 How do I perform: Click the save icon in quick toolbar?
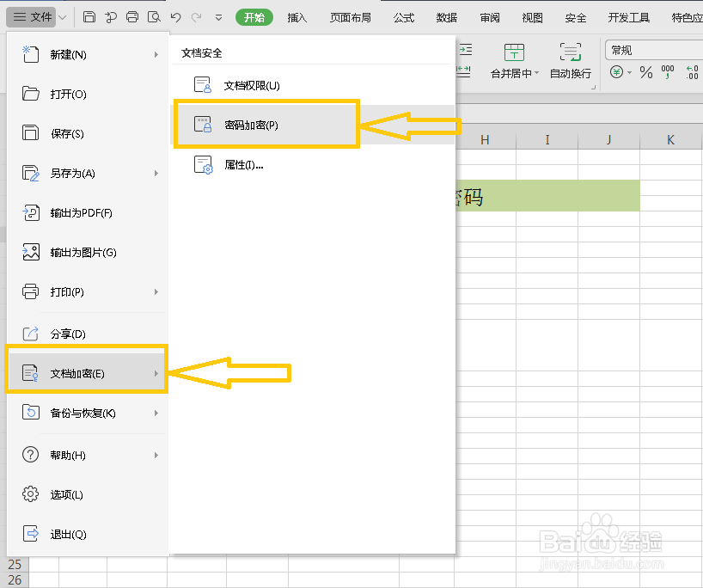(x=89, y=17)
